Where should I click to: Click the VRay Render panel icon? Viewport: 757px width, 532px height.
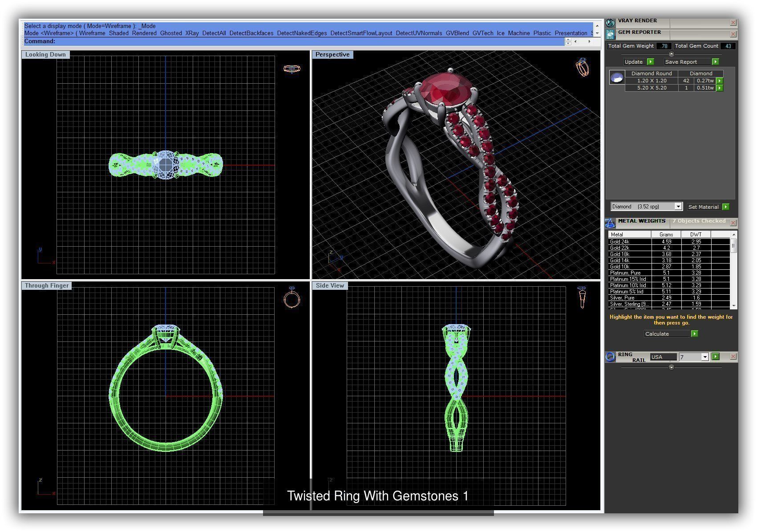point(610,22)
